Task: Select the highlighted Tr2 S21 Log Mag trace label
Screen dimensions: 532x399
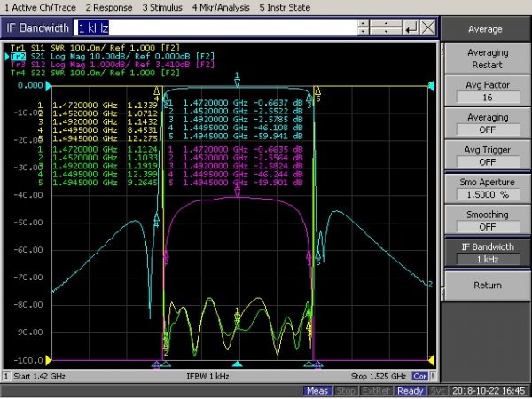Action: point(113,57)
